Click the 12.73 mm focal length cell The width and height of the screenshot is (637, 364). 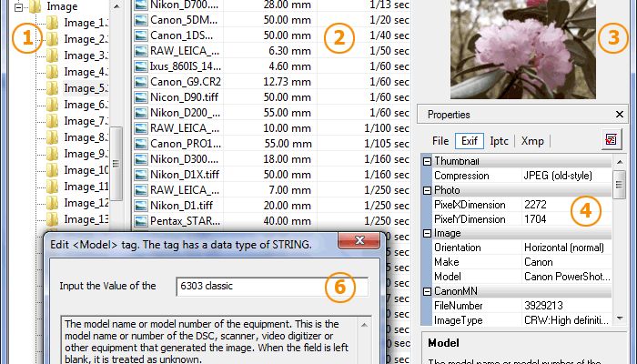point(287,82)
